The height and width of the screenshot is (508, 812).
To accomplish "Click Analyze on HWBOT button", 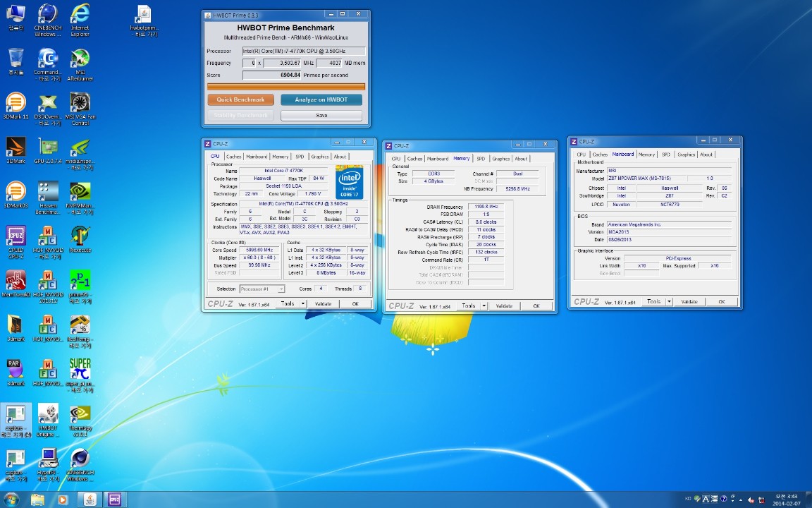I will click(321, 99).
